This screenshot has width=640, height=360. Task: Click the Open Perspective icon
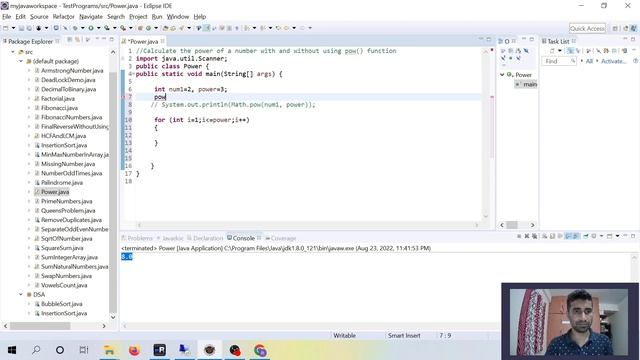point(615,28)
